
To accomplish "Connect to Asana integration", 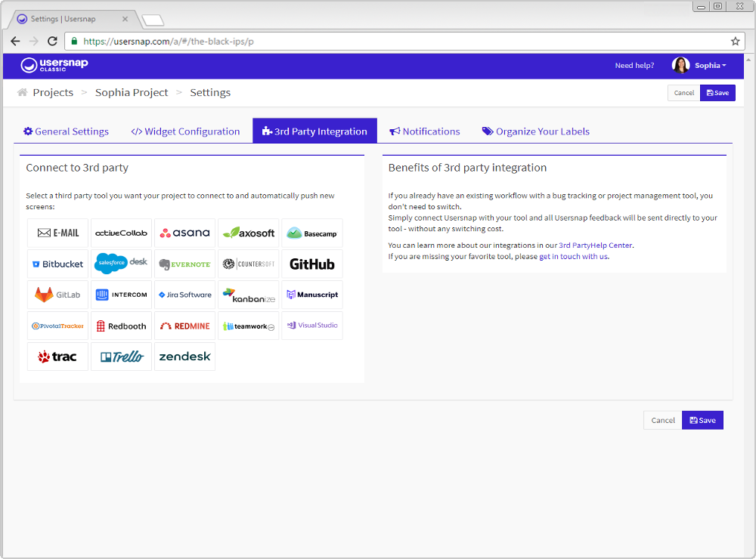I will [x=185, y=233].
